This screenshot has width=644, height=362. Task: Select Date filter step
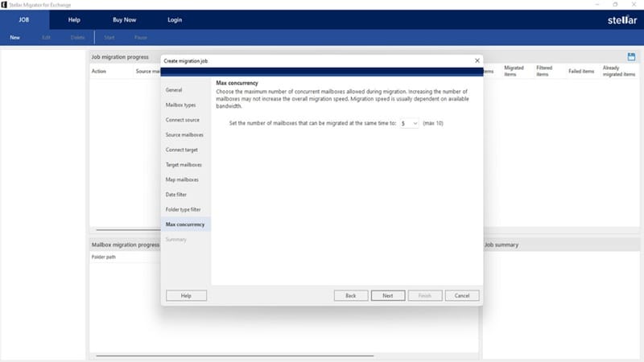click(186, 195)
